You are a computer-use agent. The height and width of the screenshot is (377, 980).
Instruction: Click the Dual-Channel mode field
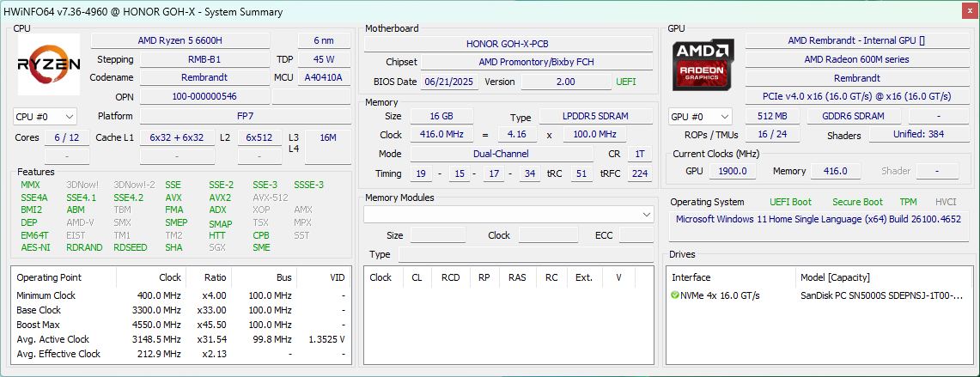coord(502,154)
